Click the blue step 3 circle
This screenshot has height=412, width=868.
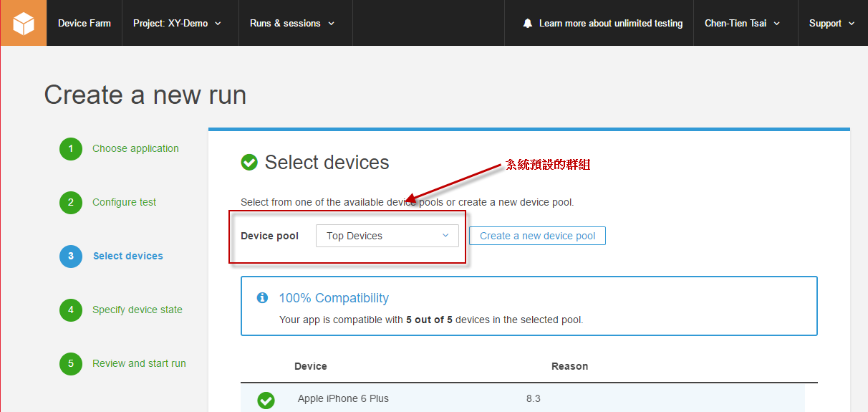71,257
